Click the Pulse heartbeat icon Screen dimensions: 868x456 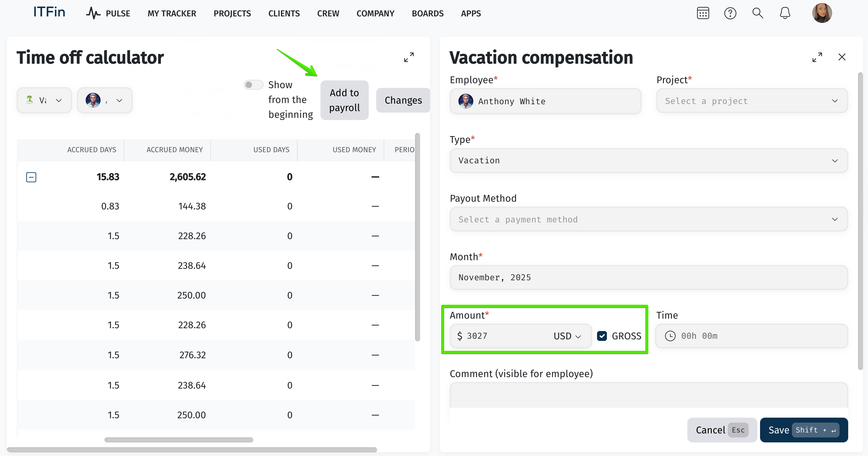pos(93,14)
